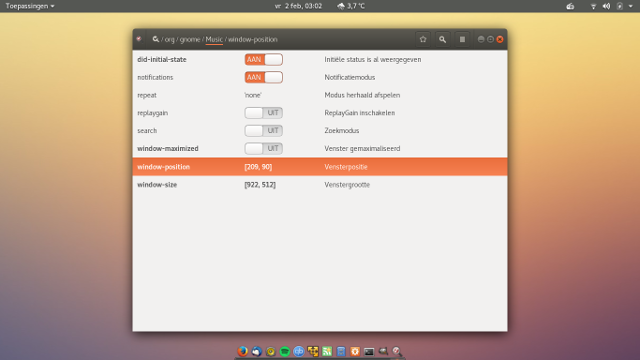The image size is (640, 360).
Task: Launch Firefox from the dock
Action: [242, 351]
